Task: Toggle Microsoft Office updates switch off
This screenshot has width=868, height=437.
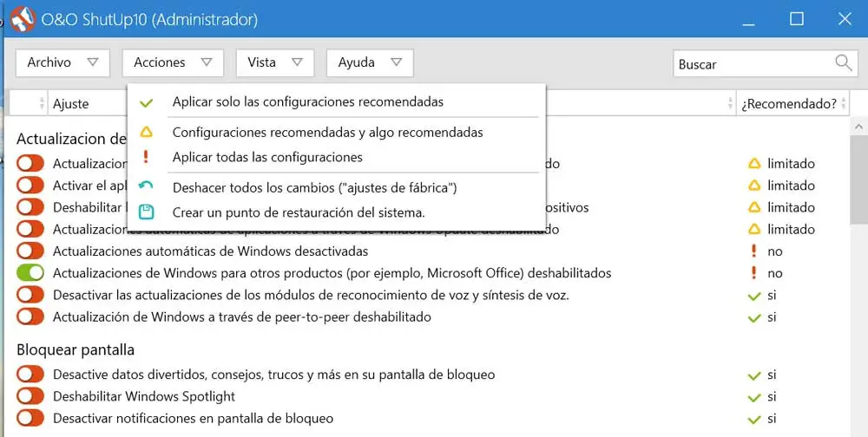Action: [30, 273]
